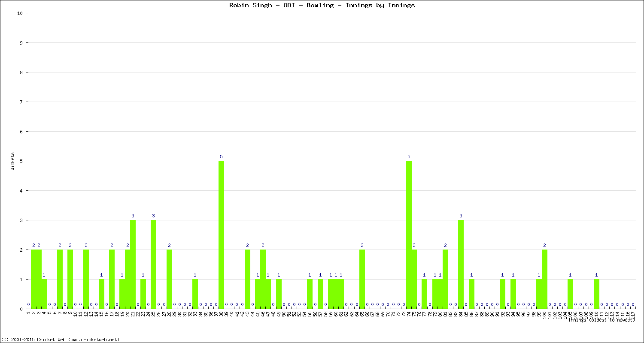The height and width of the screenshot is (343, 644).
Task: Click the 1-wicket bar at innings 57
Action: click(320, 294)
